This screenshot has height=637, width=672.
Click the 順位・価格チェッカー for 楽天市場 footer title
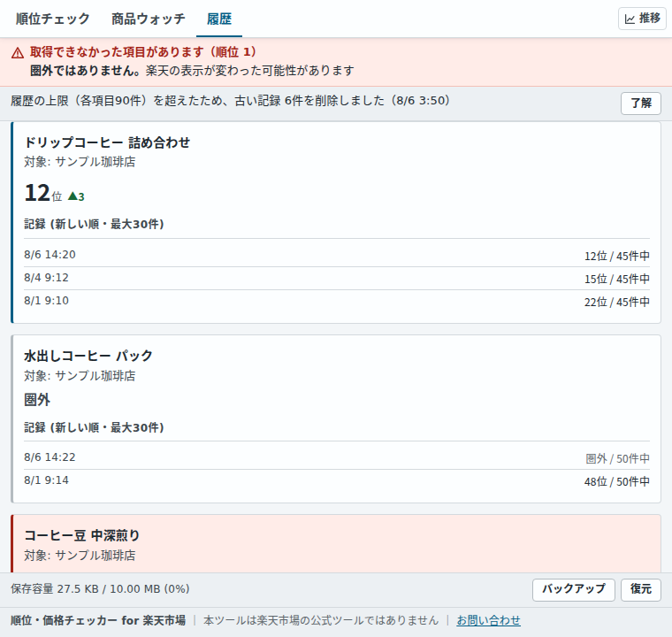[x=98, y=620]
